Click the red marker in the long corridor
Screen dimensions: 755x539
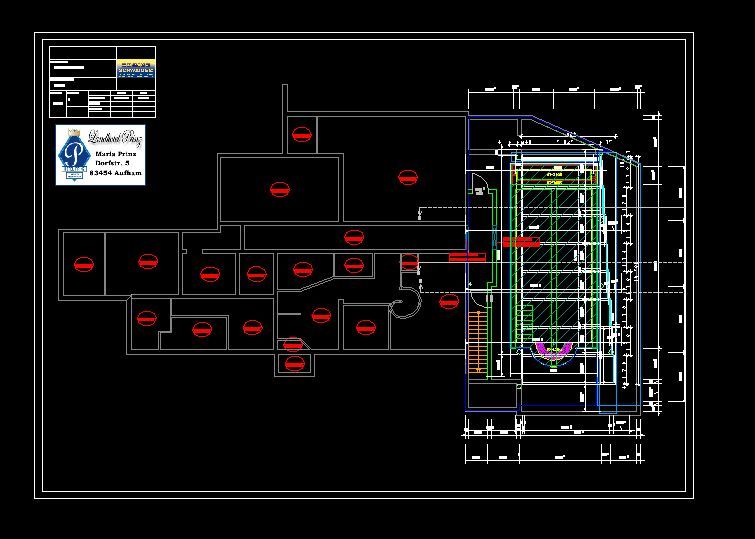click(x=352, y=237)
